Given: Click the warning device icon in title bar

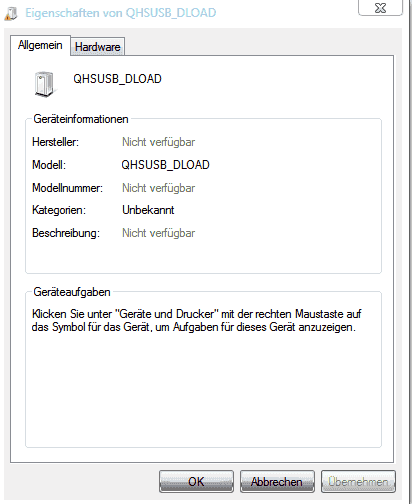Looking at the screenshot, I should pyautogui.click(x=11, y=13).
